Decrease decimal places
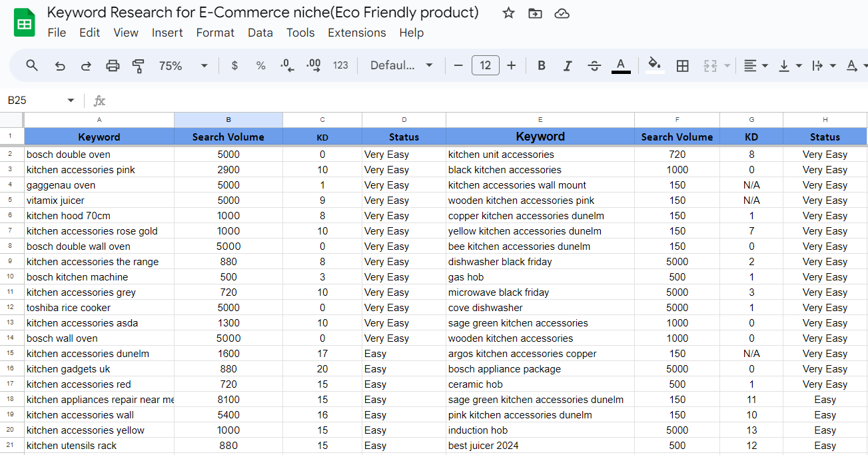The image size is (868, 455). [286, 65]
